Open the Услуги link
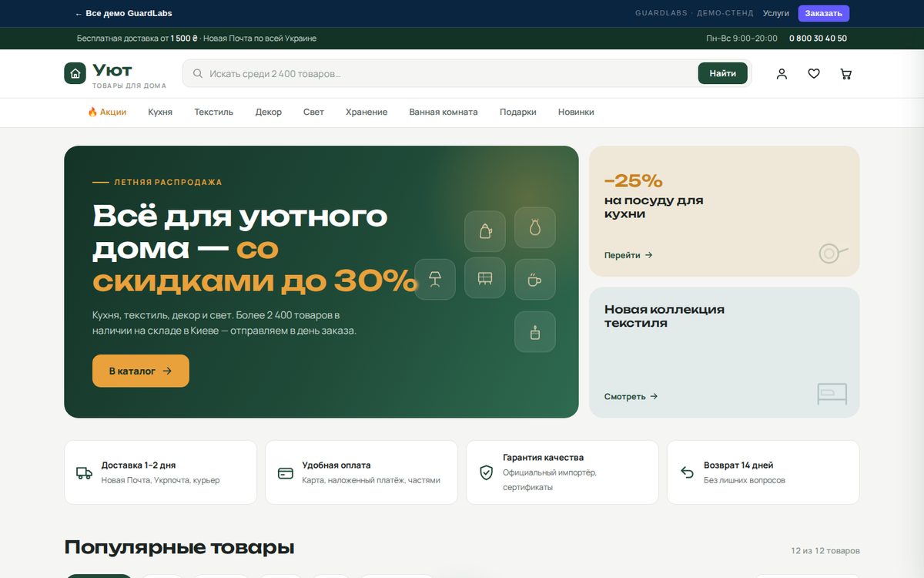 (x=776, y=13)
